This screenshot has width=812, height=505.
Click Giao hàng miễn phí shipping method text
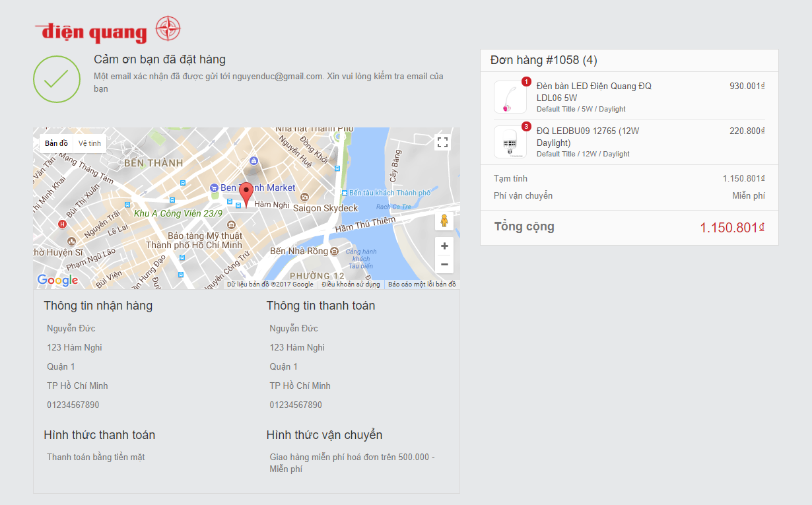(x=353, y=463)
